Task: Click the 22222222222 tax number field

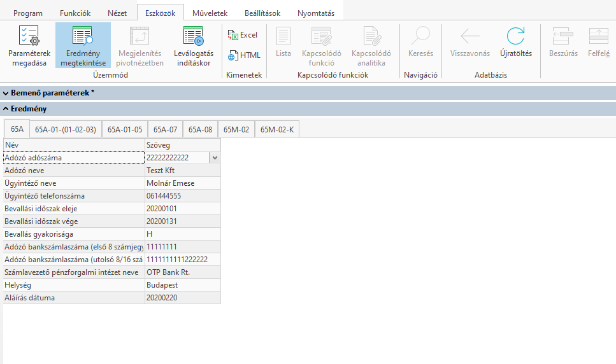Action: click(177, 158)
